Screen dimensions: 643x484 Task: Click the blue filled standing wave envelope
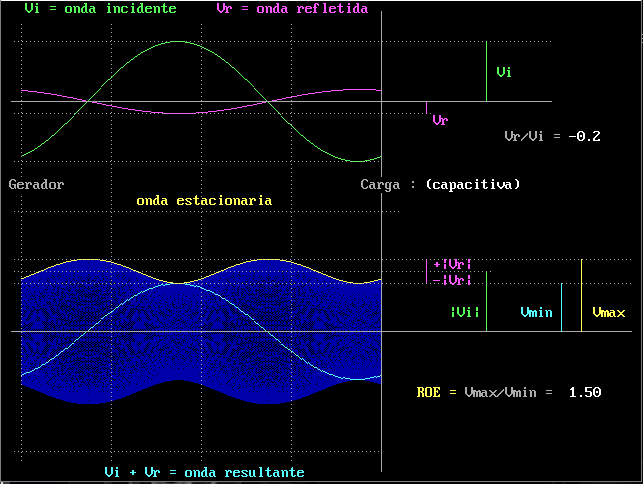click(201, 332)
